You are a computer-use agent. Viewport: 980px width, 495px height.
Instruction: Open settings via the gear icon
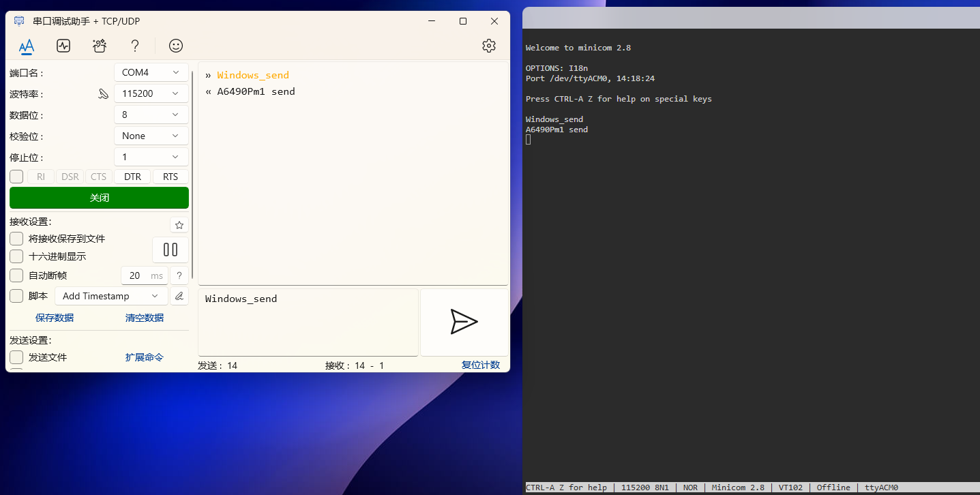488,46
